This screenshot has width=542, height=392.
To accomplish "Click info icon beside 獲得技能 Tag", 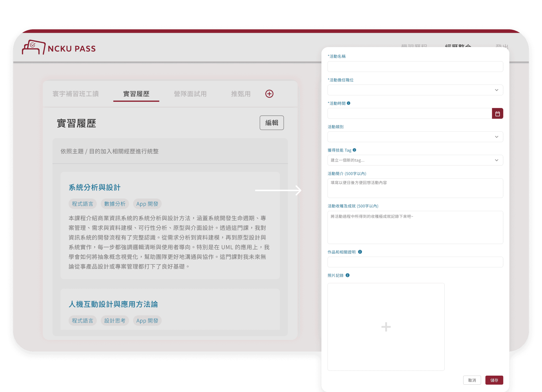I will coord(354,150).
